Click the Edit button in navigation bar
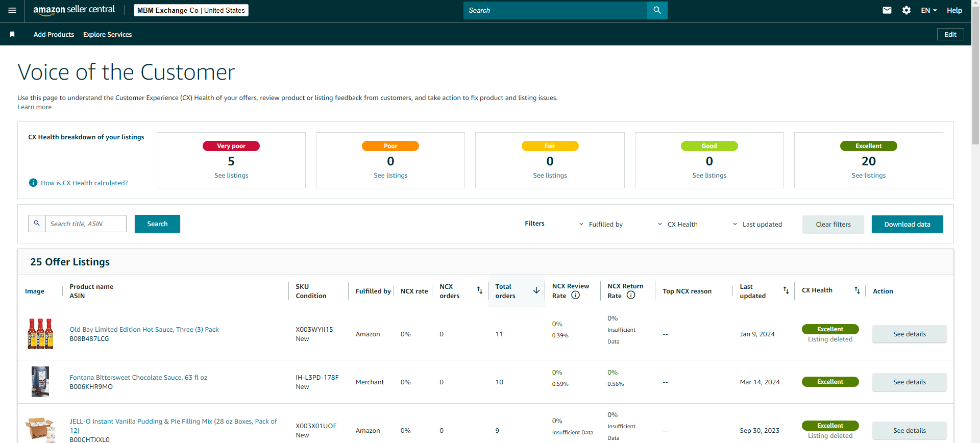This screenshot has width=980, height=443. tap(950, 34)
